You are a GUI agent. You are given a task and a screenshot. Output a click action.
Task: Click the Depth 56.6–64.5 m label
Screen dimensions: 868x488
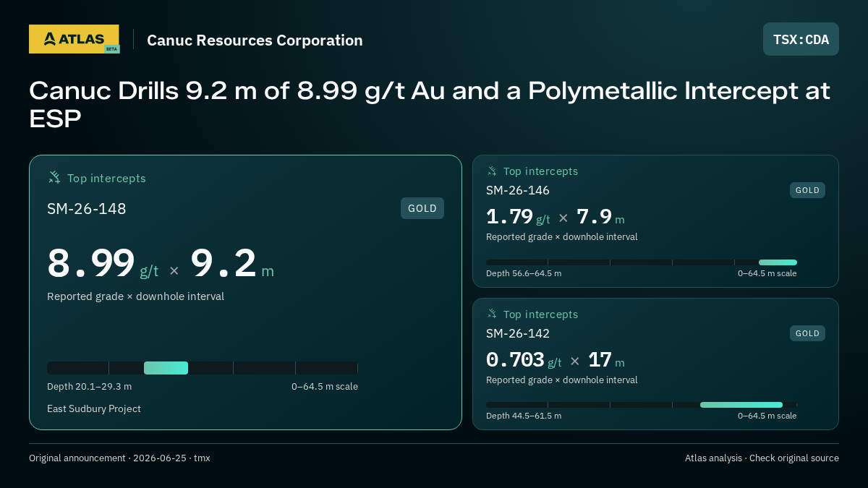tap(524, 273)
